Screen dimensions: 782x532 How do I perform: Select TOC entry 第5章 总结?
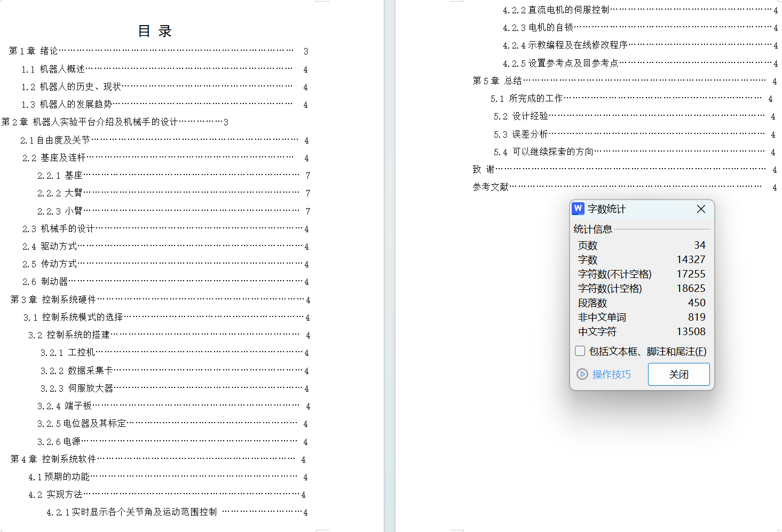click(625, 81)
